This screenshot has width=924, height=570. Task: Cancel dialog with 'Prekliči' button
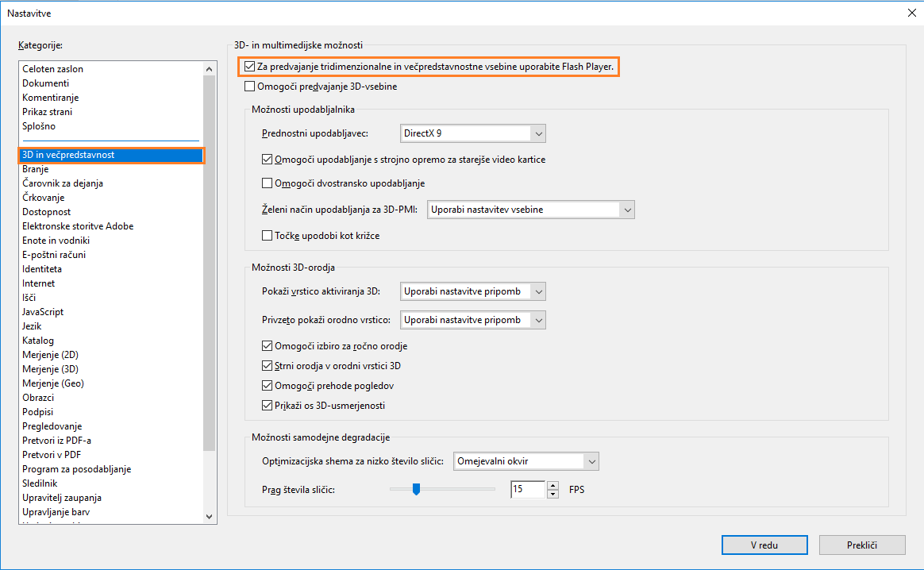coord(862,545)
